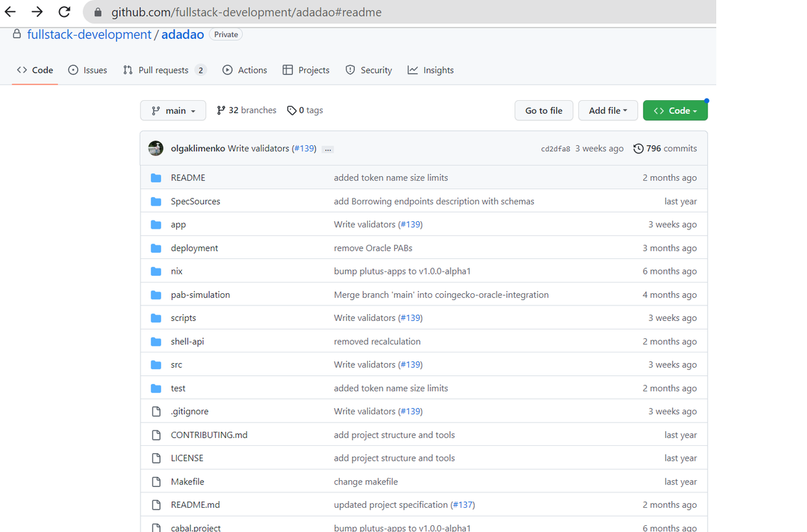Viewport: 807px width, 532px height.
Task: Open commit 'remove Oracle PABs'
Action: pyautogui.click(x=373, y=248)
